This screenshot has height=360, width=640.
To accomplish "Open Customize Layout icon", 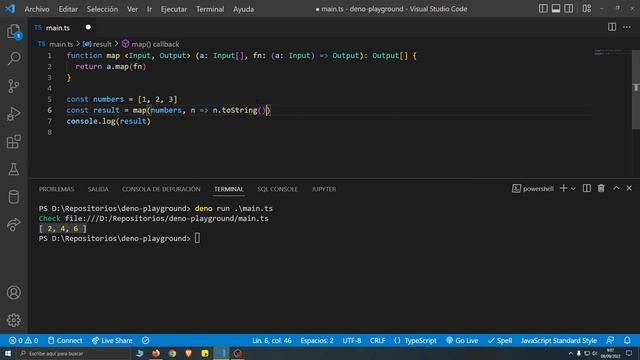I will pyautogui.click(x=587, y=9).
